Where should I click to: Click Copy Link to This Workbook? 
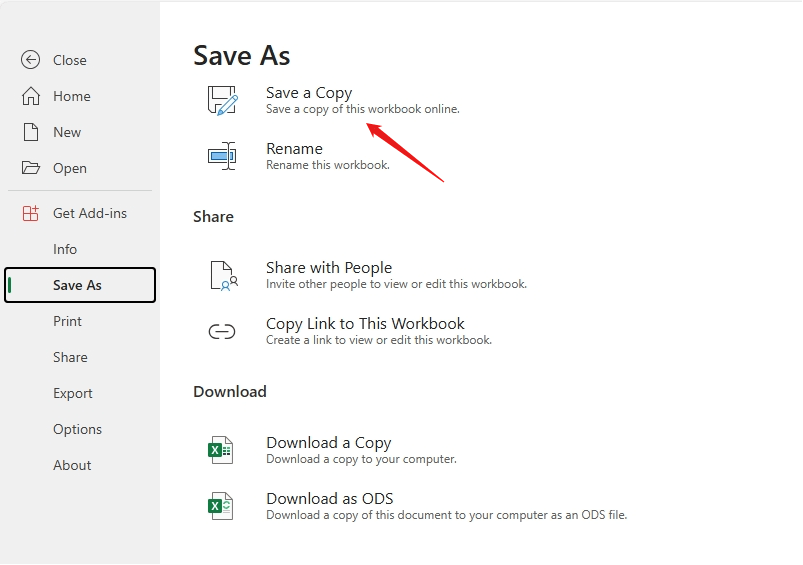pyautogui.click(x=365, y=324)
